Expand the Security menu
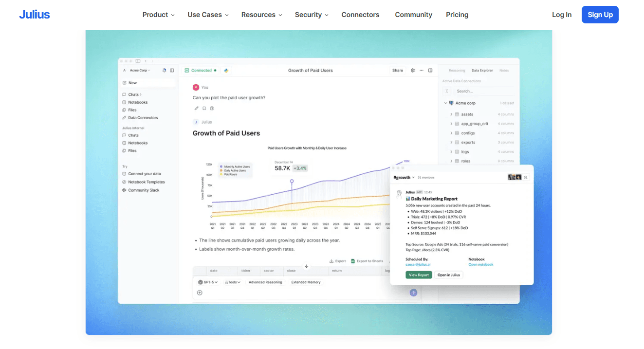644x349 pixels. coord(312,15)
